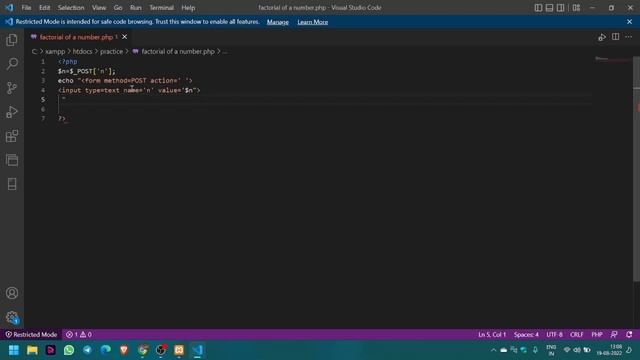This screenshot has width=640, height=360.
Task: Open the Go menu
Action: (x=118, y=8)
